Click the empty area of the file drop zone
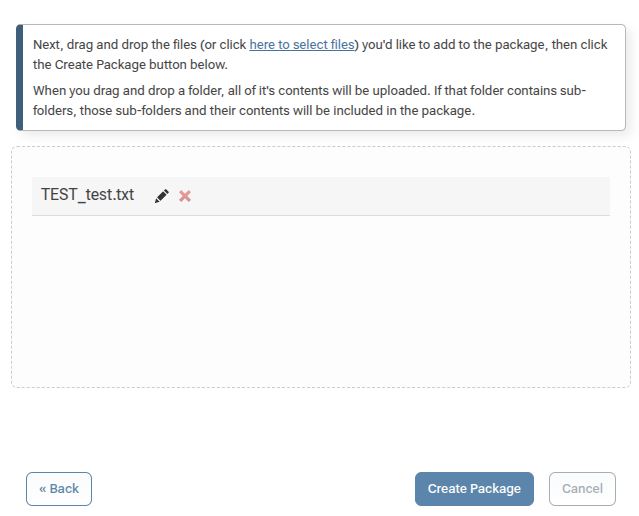 pyautogui.click(x=320, y=300)
